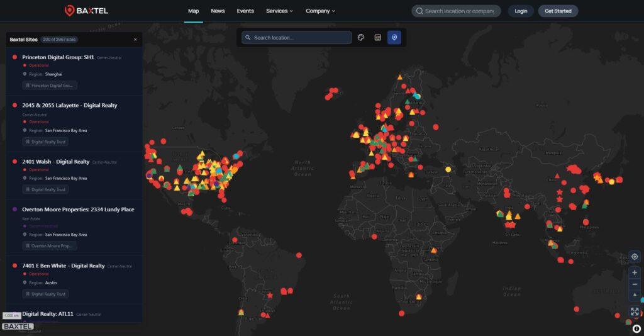The height and width of the screenshot is (336, 644).
Task: Zoom in with the plus button
Action: click(635, 272)
